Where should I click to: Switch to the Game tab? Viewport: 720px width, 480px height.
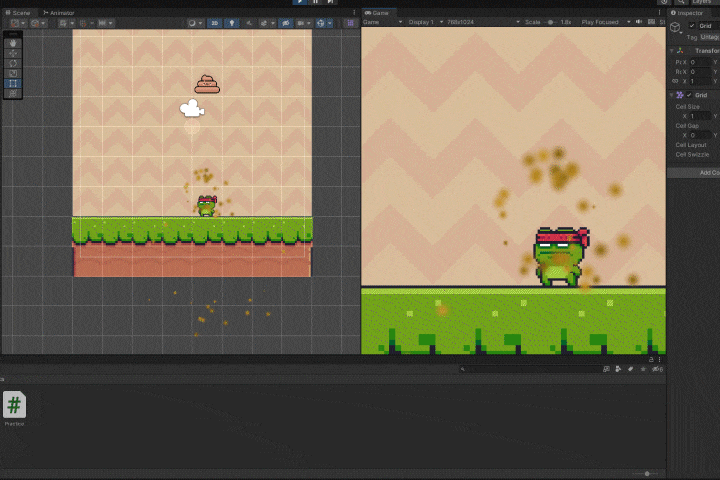(x=377, y=13)
